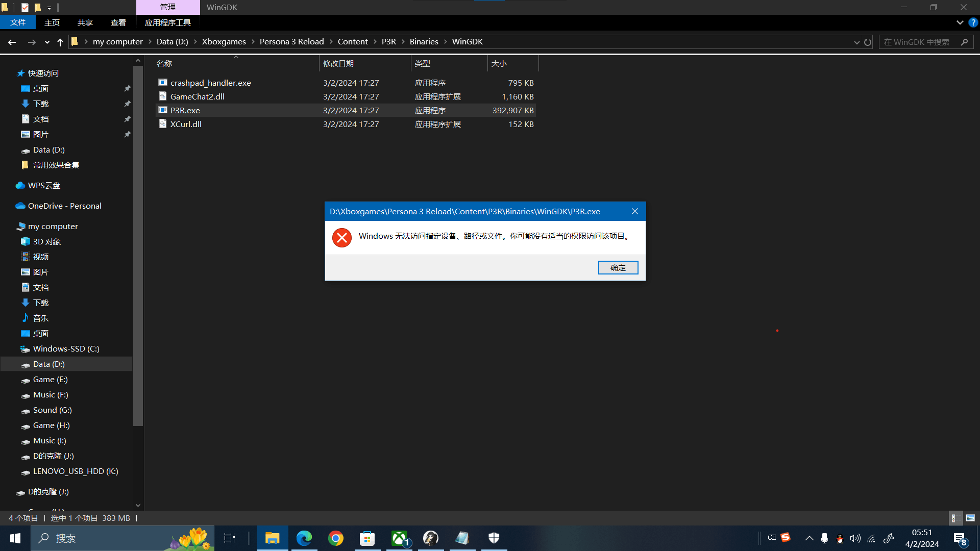980x551 pixels.
Task: Click the navigation pane vertical scrollbar
Action: 138,245
